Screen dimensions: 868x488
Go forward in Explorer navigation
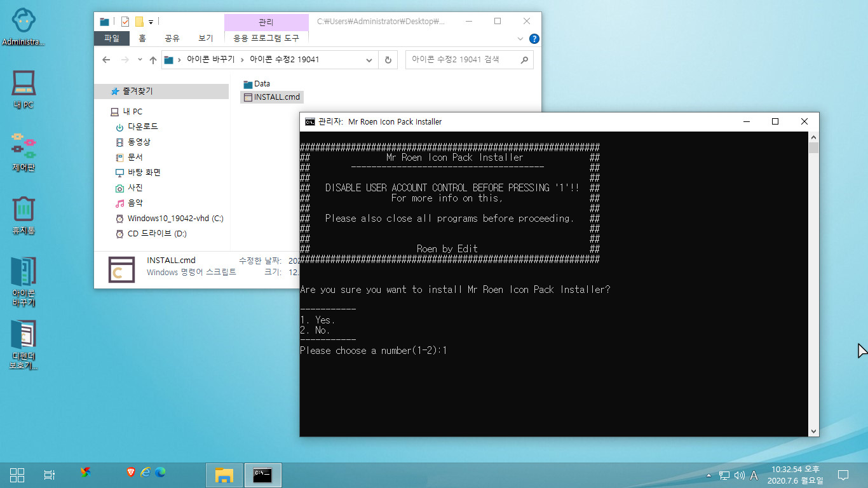click(125, 60)
